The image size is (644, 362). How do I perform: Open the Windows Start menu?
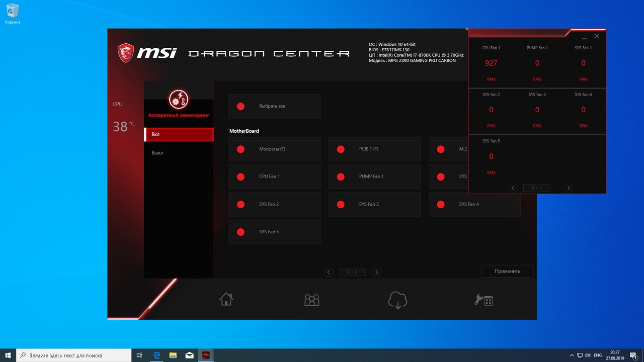click(x=8, y=355)
